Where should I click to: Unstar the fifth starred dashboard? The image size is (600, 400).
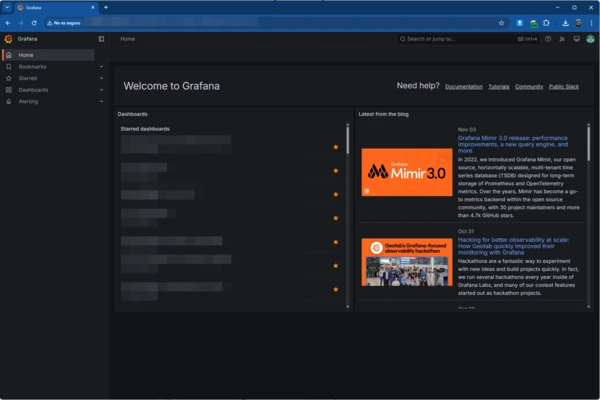click(x=336, y=242)
